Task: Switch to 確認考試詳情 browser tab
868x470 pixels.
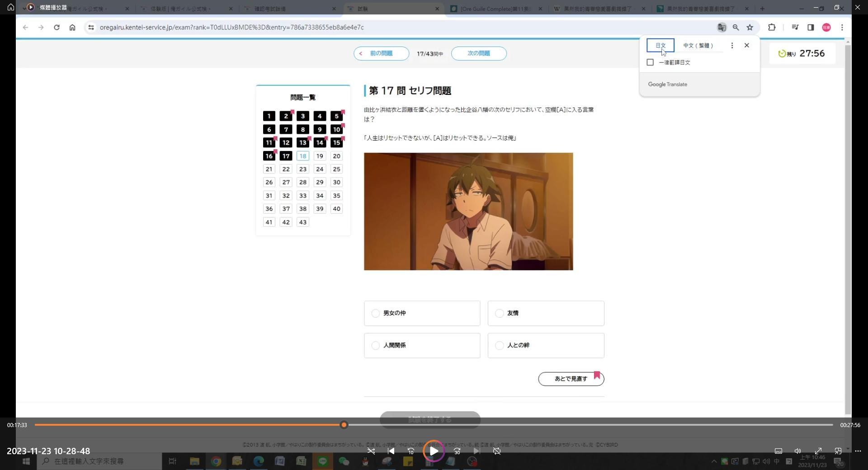Action: [289, 9]
